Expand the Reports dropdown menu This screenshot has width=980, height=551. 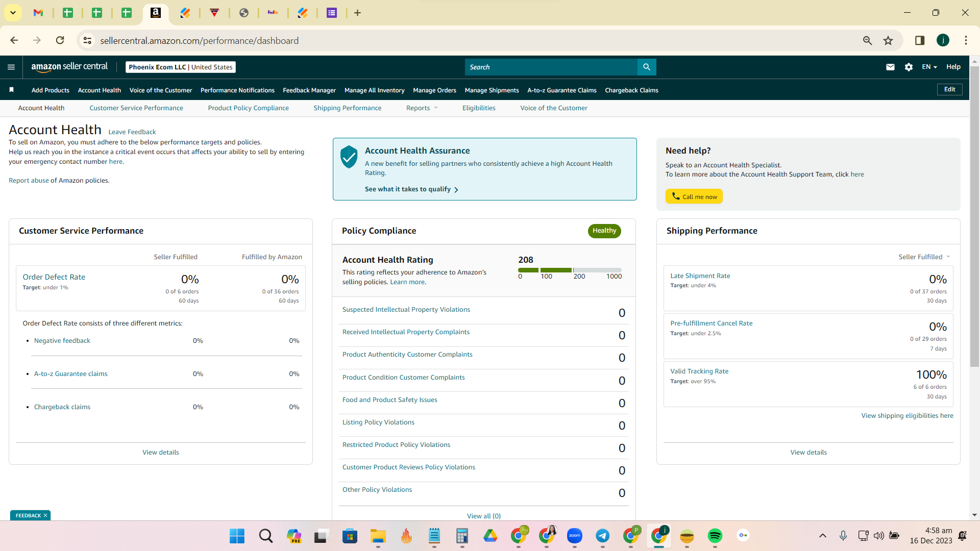click(x=422, y=108)
